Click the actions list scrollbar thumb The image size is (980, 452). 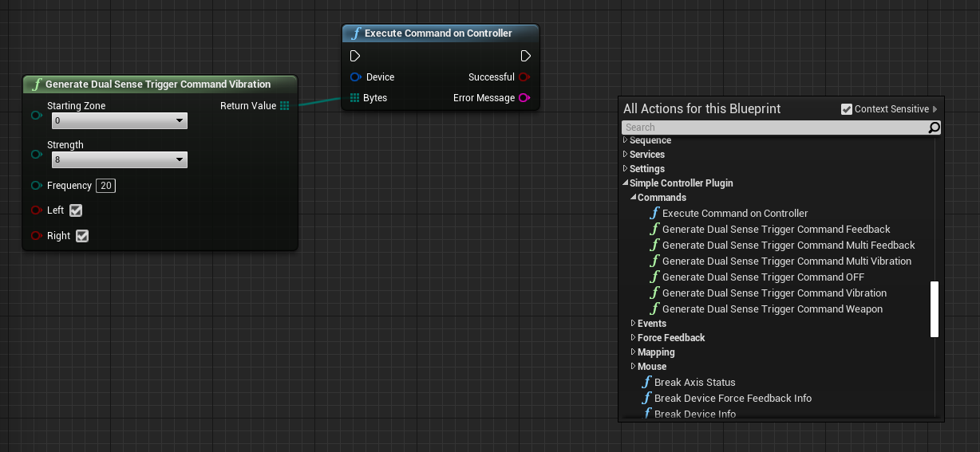point(935,309)
